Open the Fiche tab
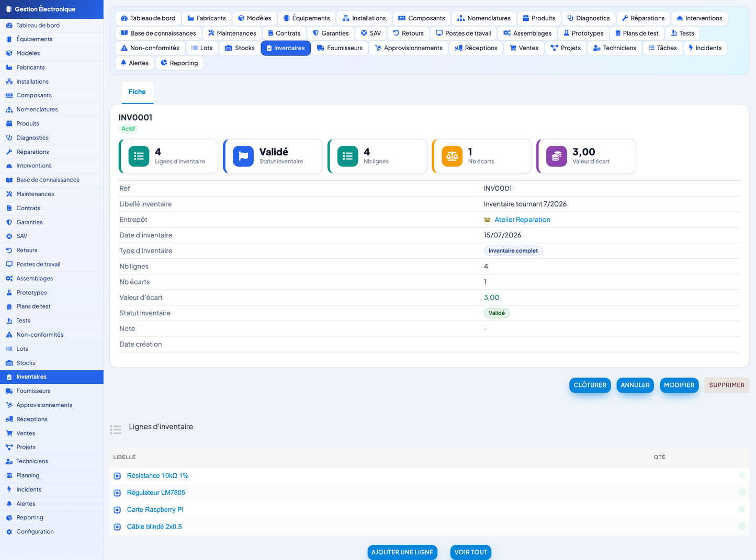This screenshot has height=560, width=756. click(x=137, y=92)
